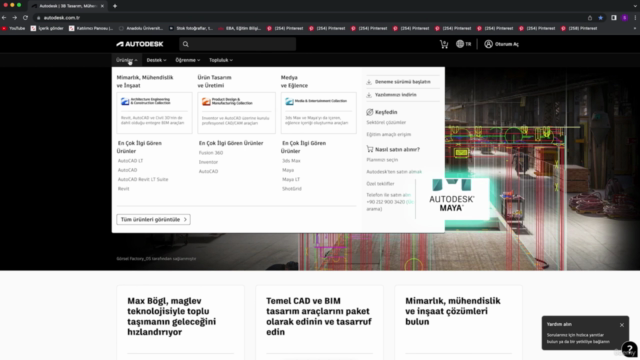Click Eğitim amaçlı erişim link

click(389, 134)
